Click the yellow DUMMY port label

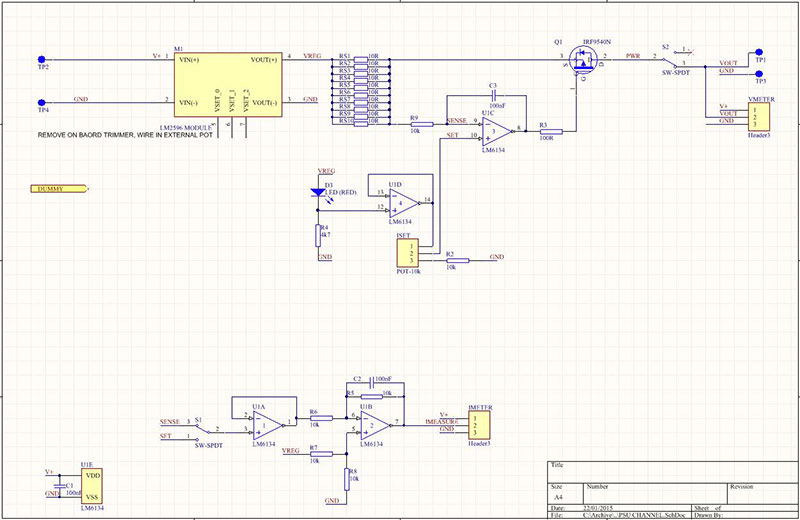tap(59, 188)
